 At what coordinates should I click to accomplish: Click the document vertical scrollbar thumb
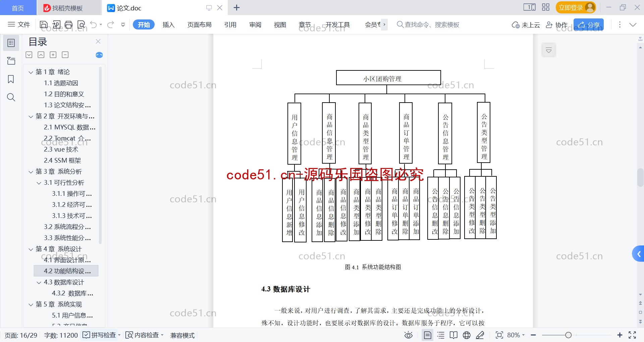click(x=640, y=178)
